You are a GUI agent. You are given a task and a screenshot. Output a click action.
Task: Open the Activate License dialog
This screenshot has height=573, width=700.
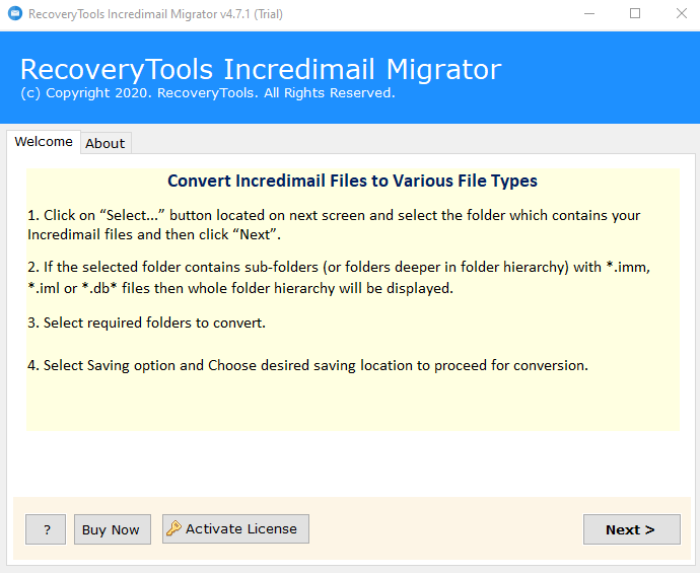coord(236,529)
